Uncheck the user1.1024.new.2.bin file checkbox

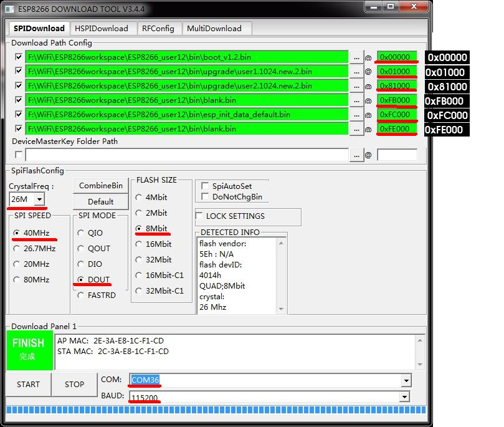(19, 70)
